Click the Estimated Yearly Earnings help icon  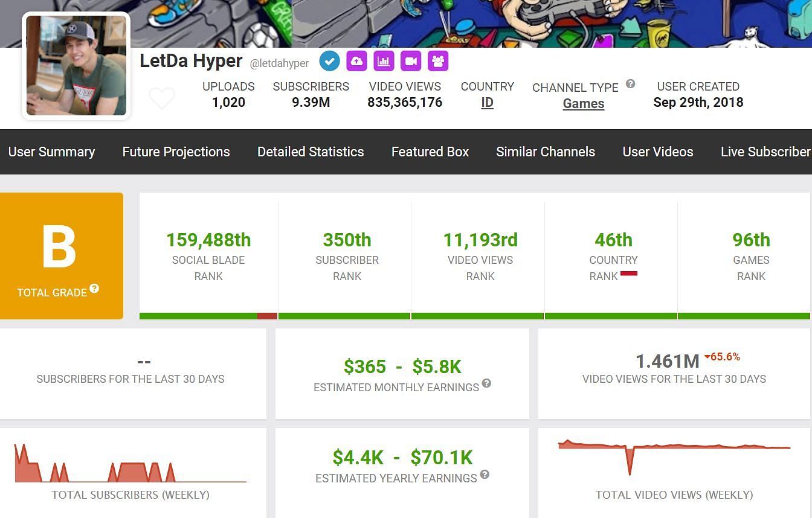point(485,475)
